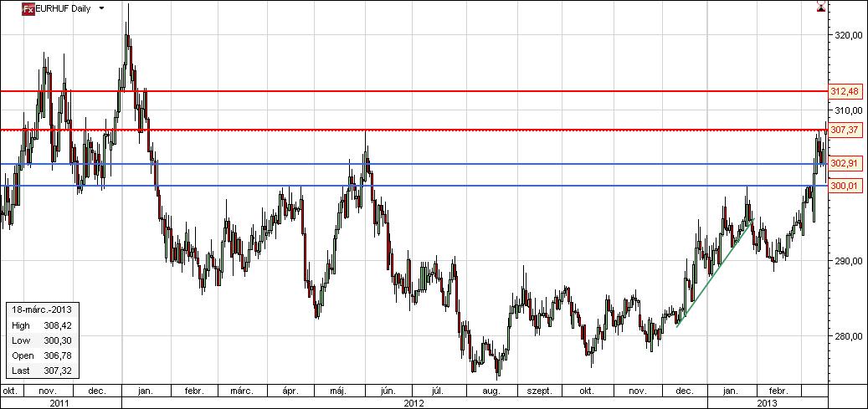
Task: Click the red Fx symbol icon
Action: (x=28, y=8)
